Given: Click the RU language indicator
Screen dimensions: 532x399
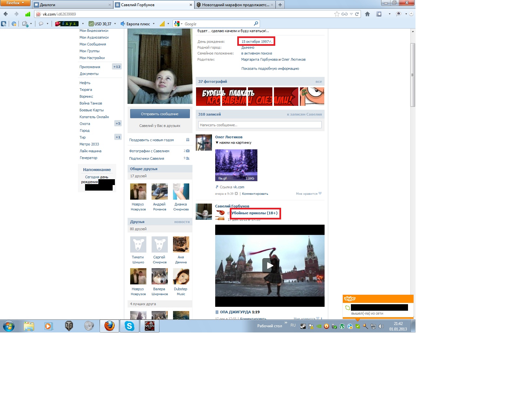Looking at the screenshot, I should click(293, 325).
